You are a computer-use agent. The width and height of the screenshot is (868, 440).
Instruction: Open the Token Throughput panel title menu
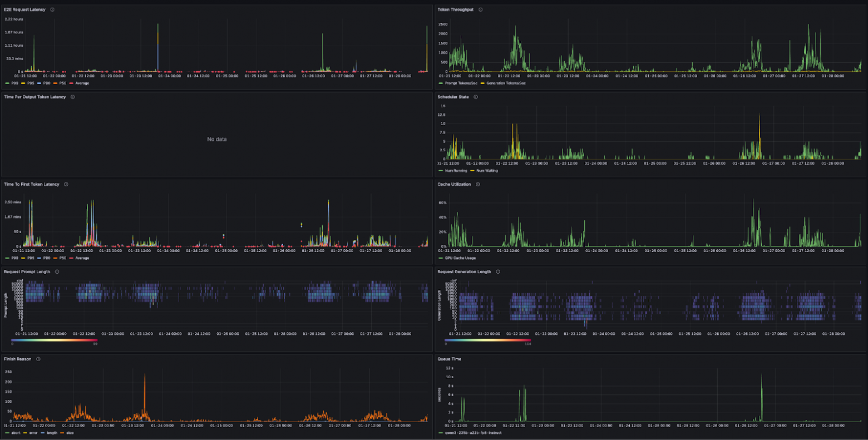(x=456, y=9)
